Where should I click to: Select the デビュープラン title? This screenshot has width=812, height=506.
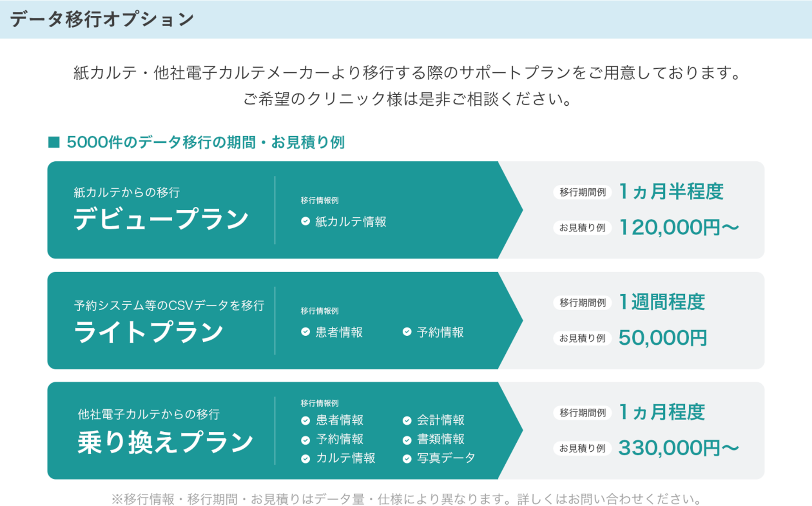tap(161, 219)
